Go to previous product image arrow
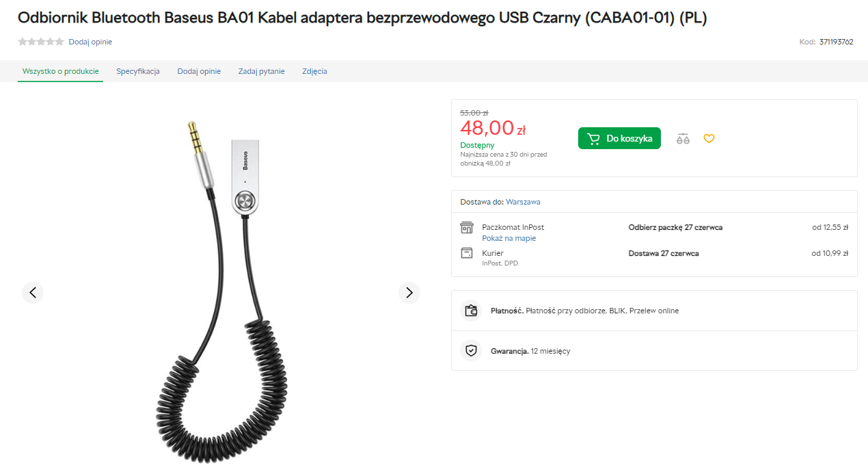Viewport: 868px width, 470px height. tap(33, 293)
